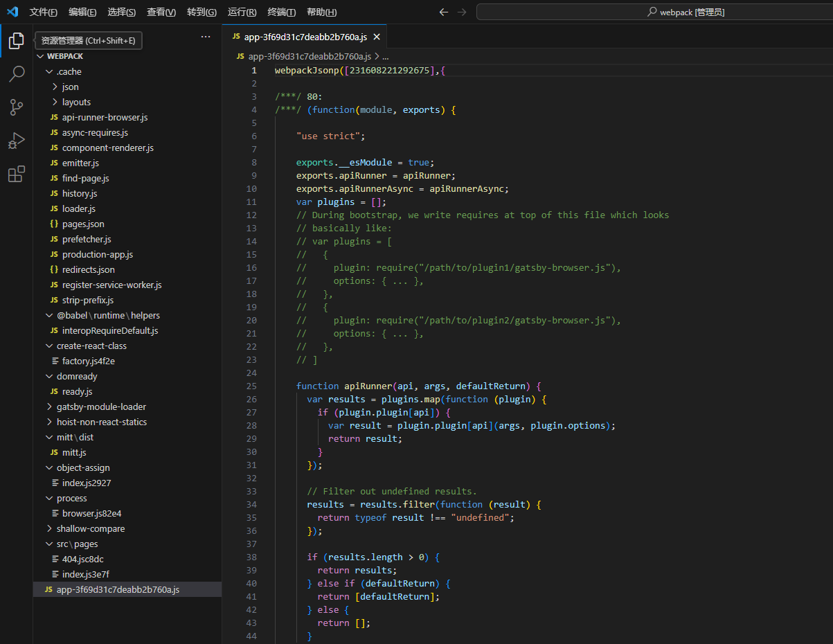Open history.js file
Image resolution: width=833 pixels, height=644 pixels.
click(x=127, y=193)
